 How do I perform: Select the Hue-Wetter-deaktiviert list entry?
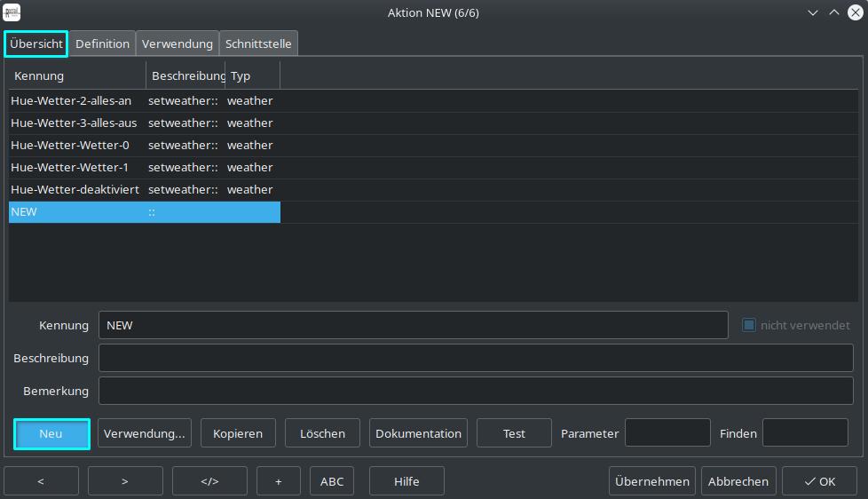[x=75, y=189]
